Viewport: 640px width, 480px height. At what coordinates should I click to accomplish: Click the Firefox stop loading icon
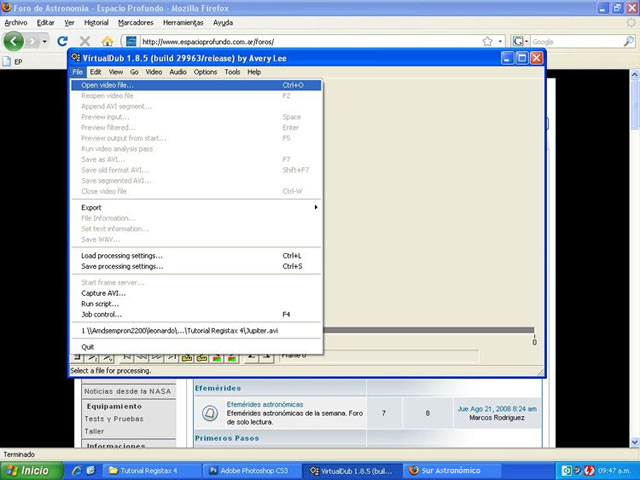(x=84, y=42)
